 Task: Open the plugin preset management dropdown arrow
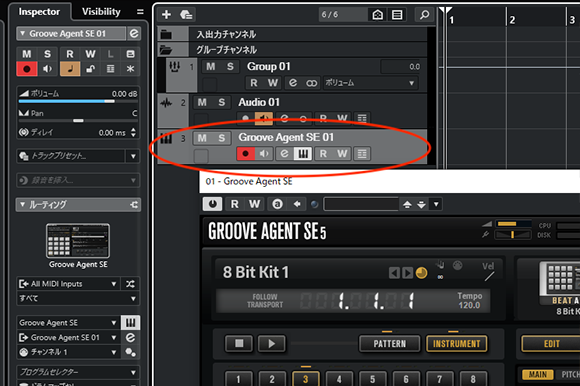(x=436, y=204)
